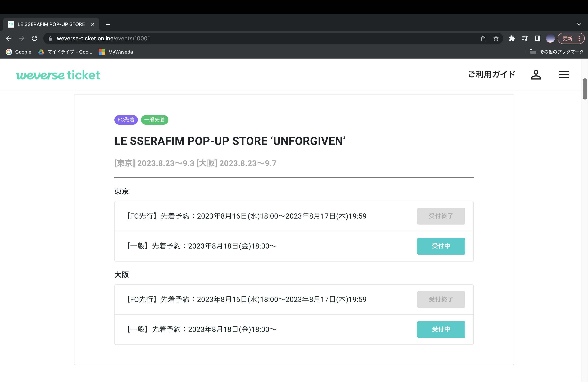Expand the tab search chevron
This screenshot has height=382, width=588.
(579, 24)
